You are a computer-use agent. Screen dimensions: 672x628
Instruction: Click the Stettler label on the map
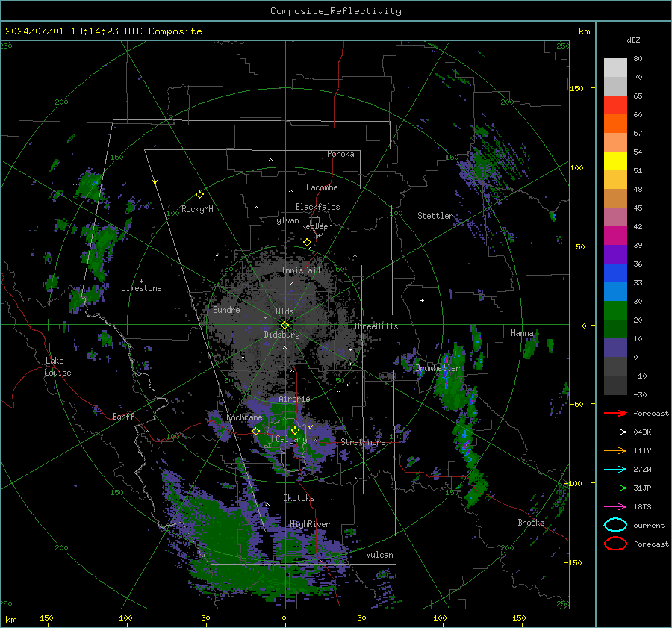[435, 216]
